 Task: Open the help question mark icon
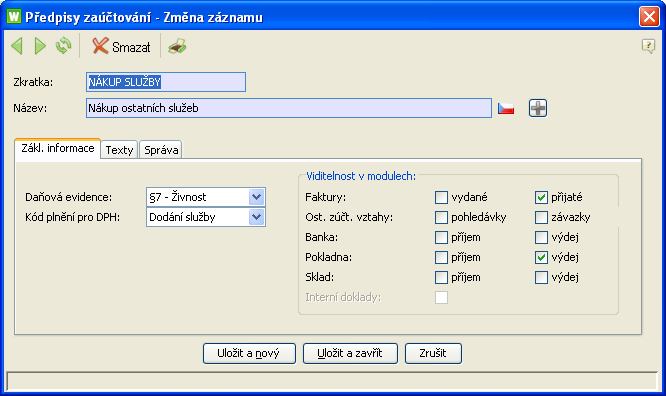(x=648, y=46)
